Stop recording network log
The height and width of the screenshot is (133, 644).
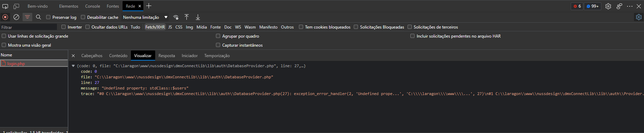pyautogui.click(x=5, y=17)
